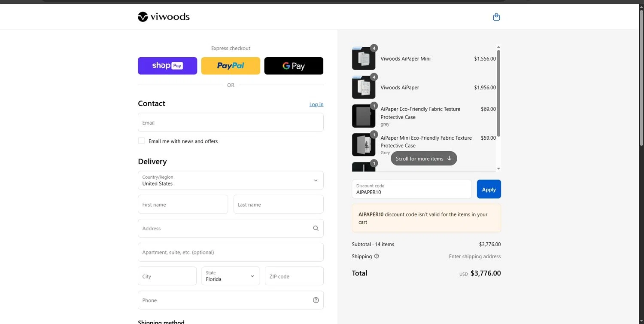
Task: Click the $69.00 price
Action: pyautogui.click(x=488, y=109)
